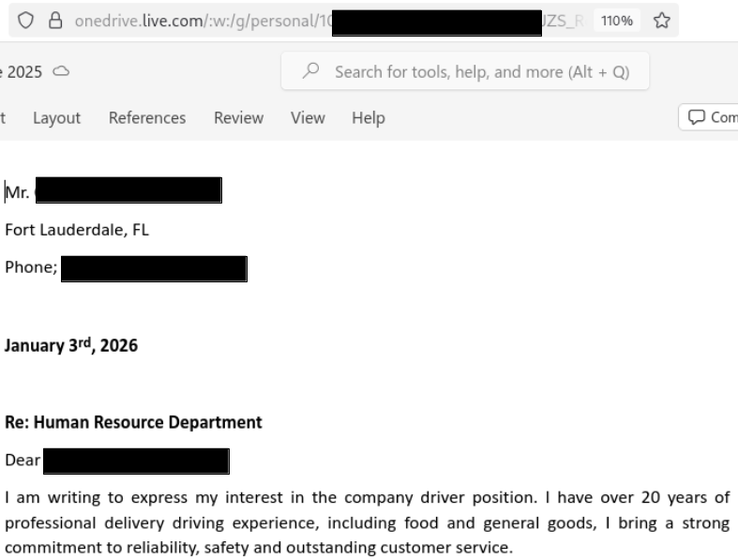Viewport: 738px width, 560px height.
Task: Open the Help tab
Action: [x=368, y=119]
